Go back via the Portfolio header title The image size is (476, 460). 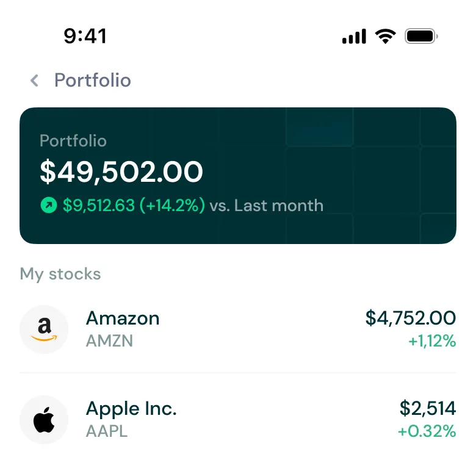point(93,81)
